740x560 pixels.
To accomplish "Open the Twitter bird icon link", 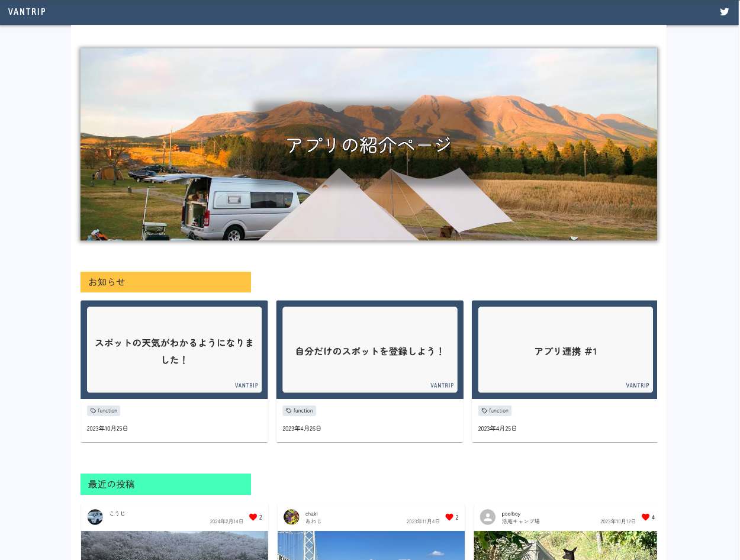I will 724,12.
